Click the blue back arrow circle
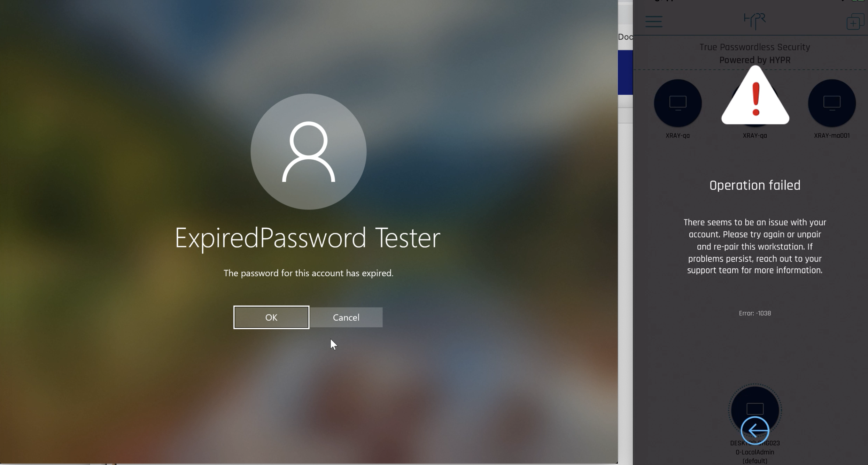 point(755,430)
